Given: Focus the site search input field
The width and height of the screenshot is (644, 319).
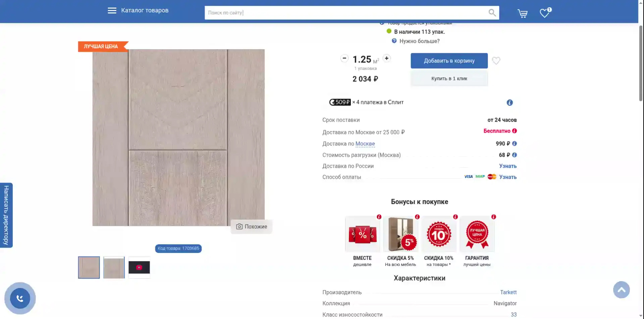Looking at the screenshot, I should tap(345, 13).
